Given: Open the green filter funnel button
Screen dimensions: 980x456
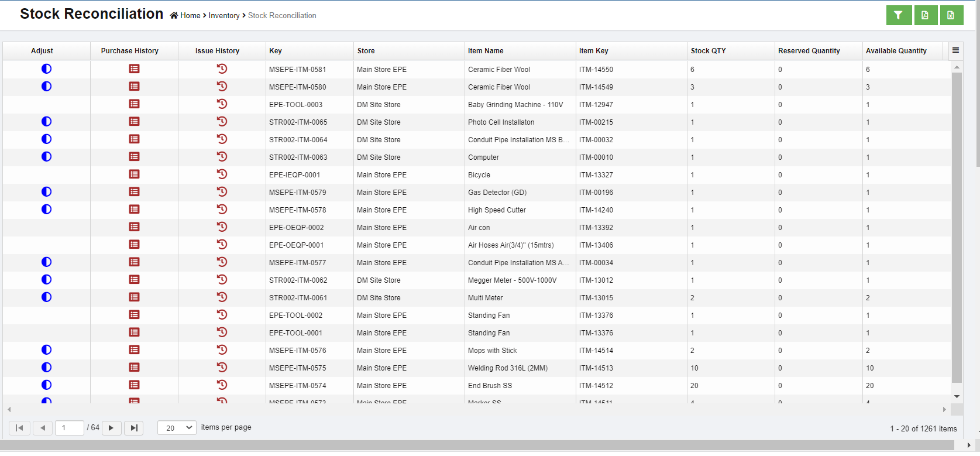Looking at the screenshot, I should (x=898, y=15).
